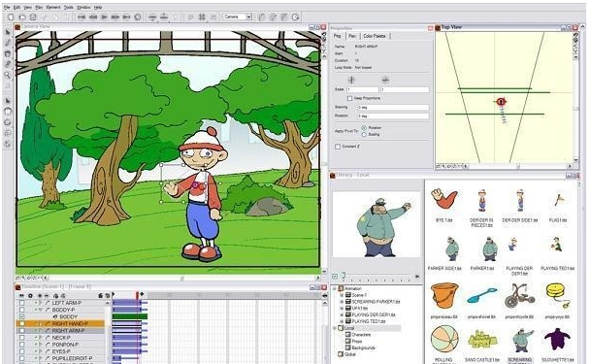Open the Characters library folder
This screenshot has height=364, width=590.
(358, 335)
